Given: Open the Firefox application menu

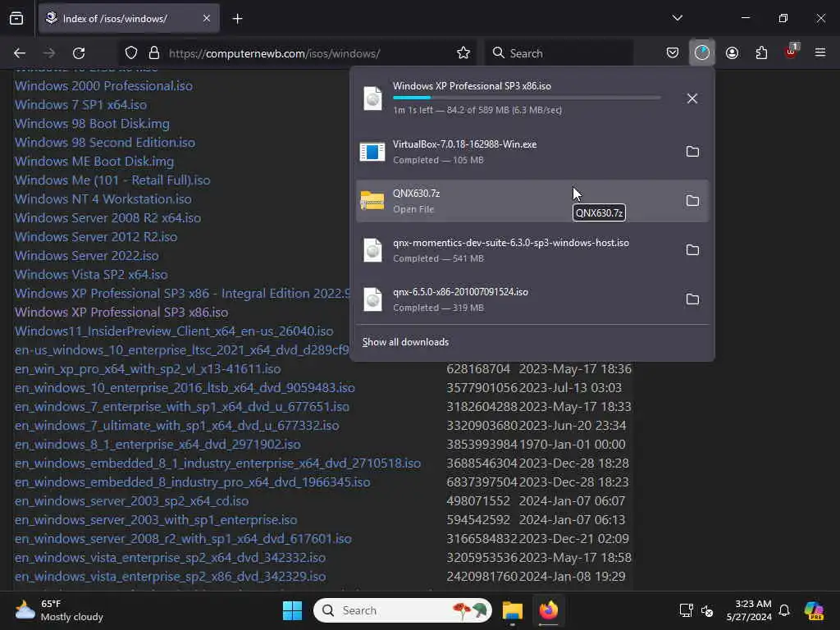Looking at the screenshot, I should click(x=820, y=52).
